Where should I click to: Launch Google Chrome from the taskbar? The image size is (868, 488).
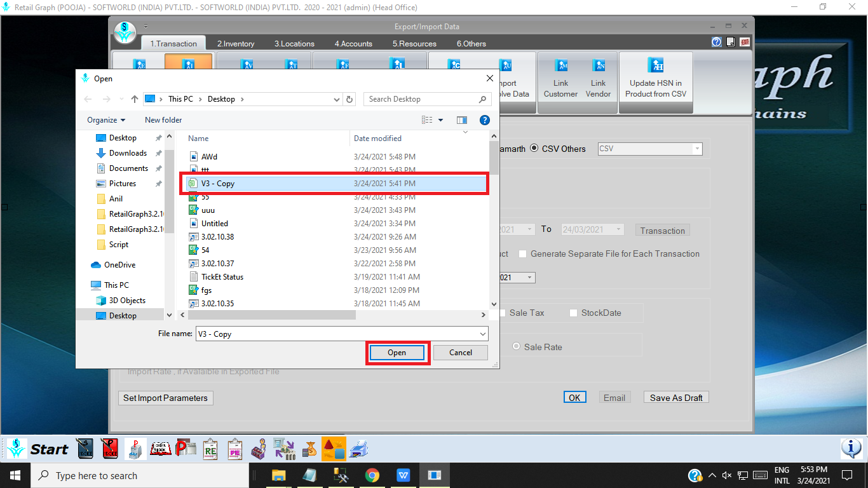click(x=372, y=475)
